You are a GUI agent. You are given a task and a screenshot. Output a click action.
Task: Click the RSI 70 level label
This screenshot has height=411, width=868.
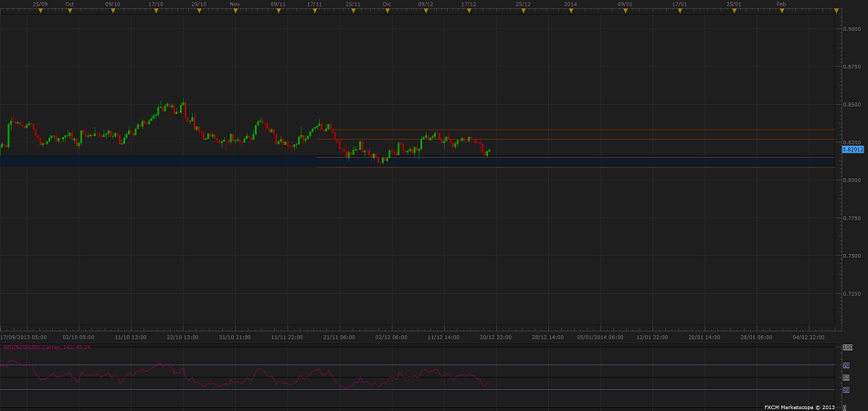[x=846, y=365]
